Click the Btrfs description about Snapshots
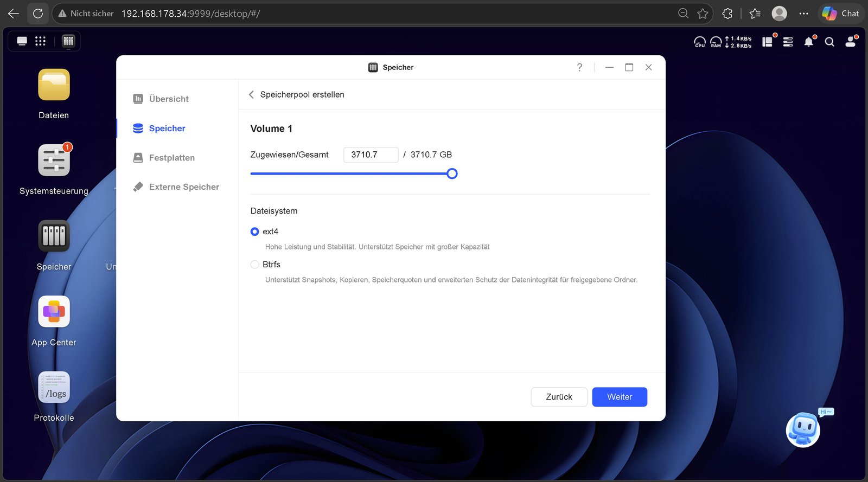Image resolution: width=868 pixels, height=482 pixels. point(451,280)
